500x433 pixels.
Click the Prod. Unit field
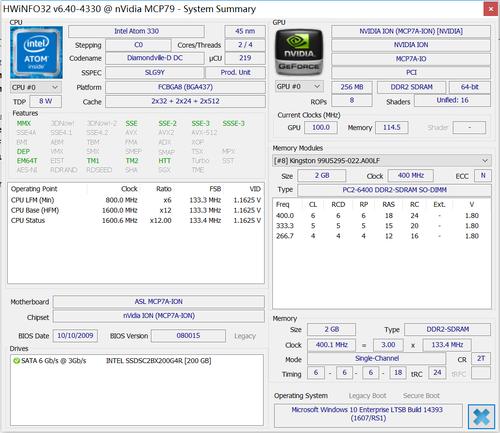[x=235, y=72]
